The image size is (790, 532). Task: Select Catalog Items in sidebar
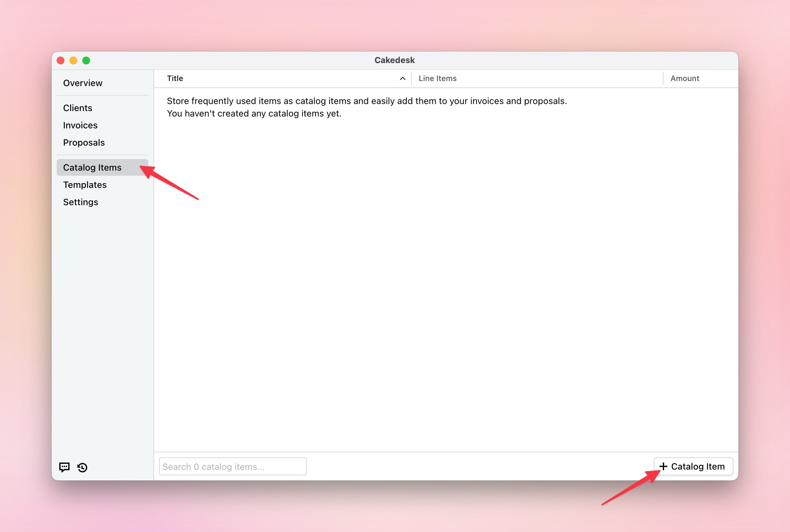(92, 167)
